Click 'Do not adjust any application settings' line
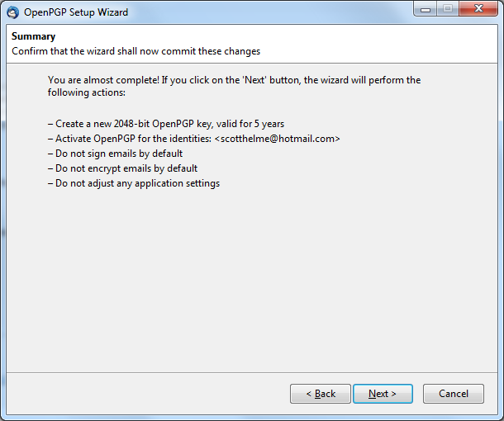The height and width of the screenshot is (421, 504). 134,183
